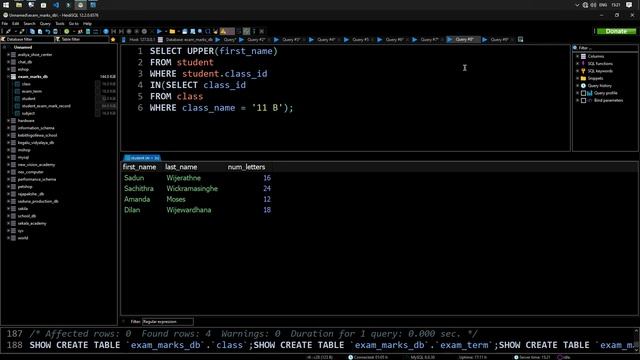
Task: Expand the school_db database node
Action: [8, 216]
